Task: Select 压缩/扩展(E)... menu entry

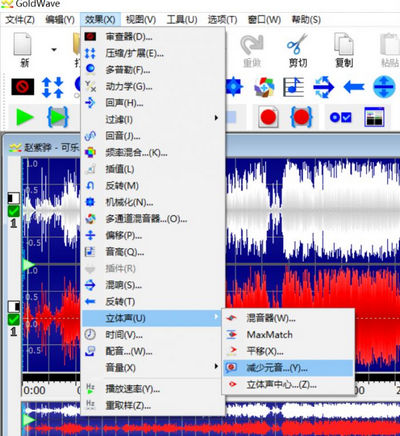Action: (153, 53)
